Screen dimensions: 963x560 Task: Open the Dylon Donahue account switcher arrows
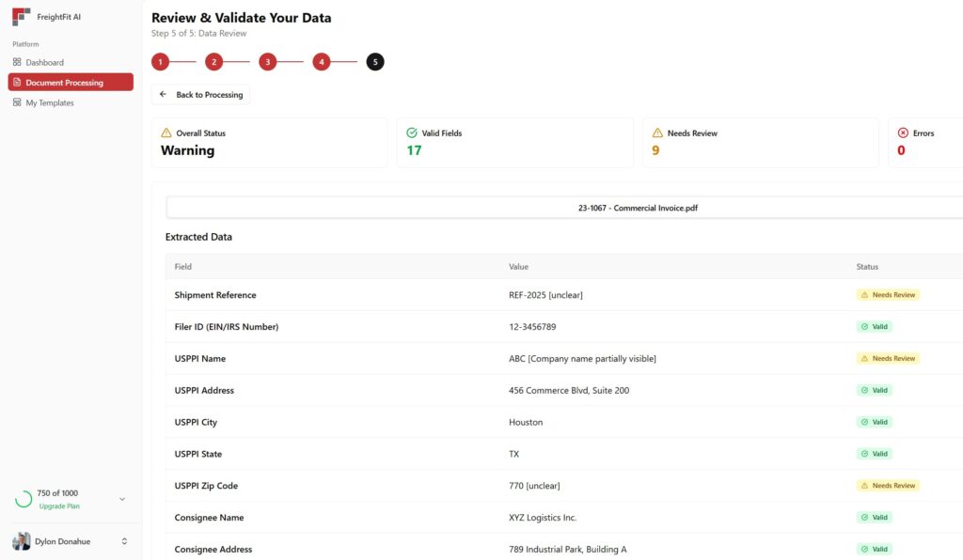[124, 541]
